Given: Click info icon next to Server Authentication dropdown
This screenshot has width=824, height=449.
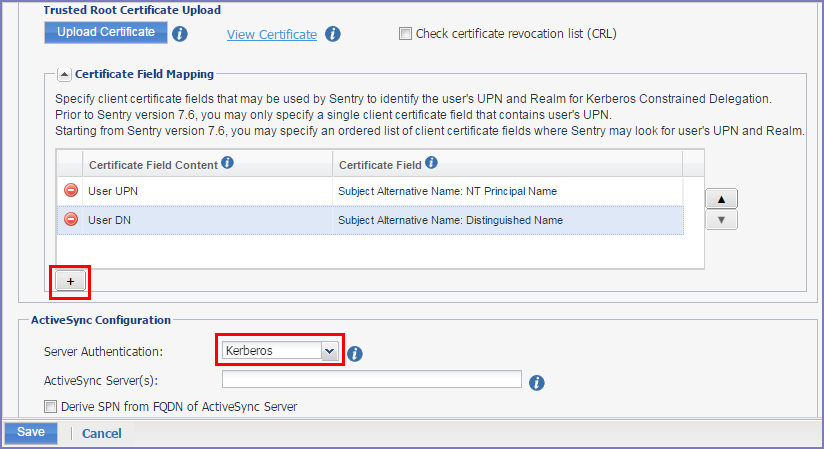Looking at the screenshot, I should pyautogui.click(x=355, y=353).
